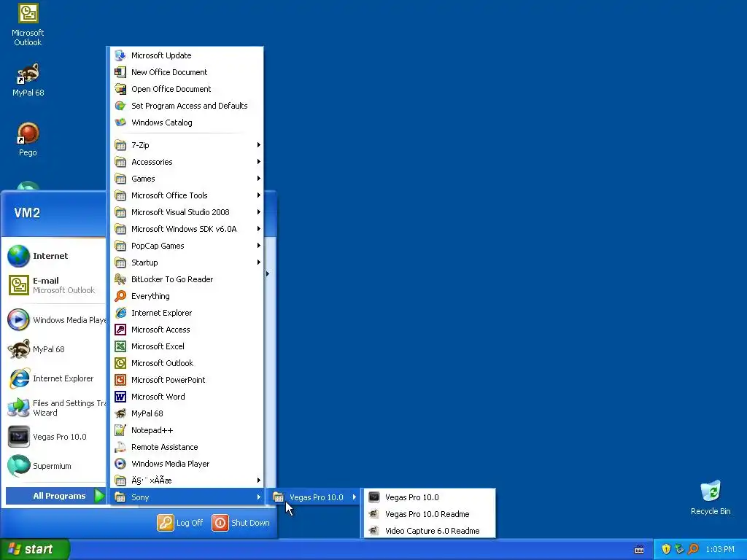
Task: Click the Windows Catalog icon
Action: [x=120, y=122]
